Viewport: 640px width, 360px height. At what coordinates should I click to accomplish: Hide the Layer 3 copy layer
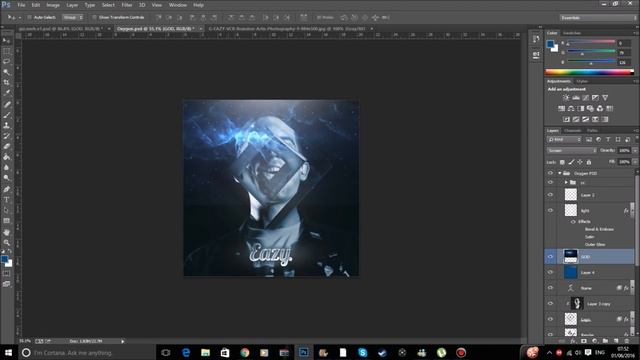click(x=550, y=303)
